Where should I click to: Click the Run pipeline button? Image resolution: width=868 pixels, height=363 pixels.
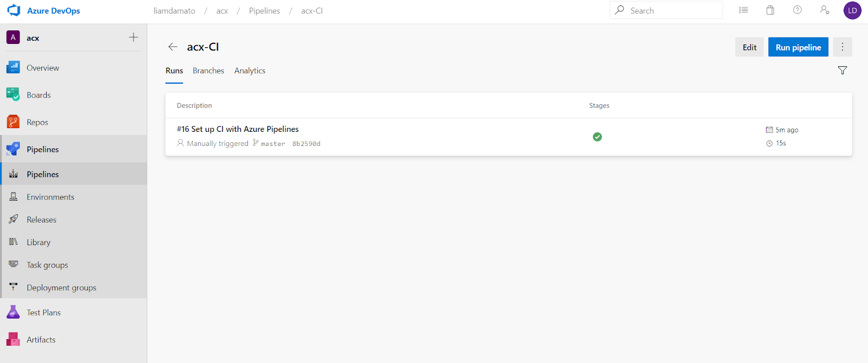click(x=799, y=47)
